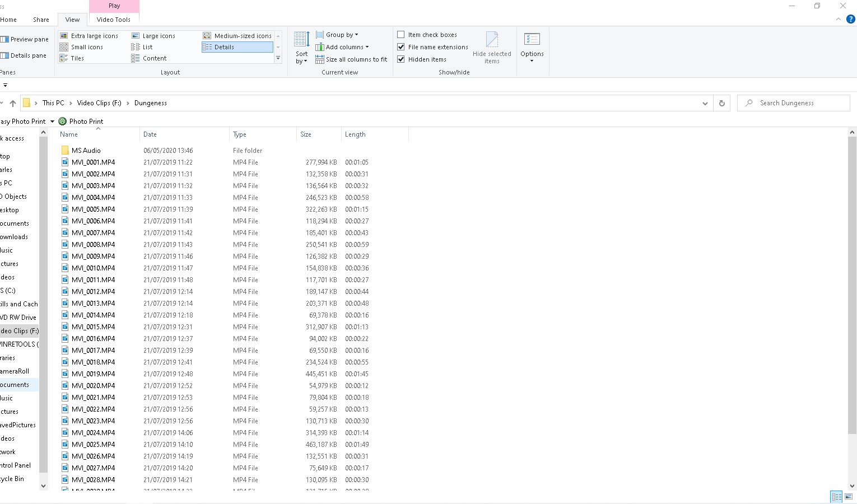Expand the address bar history dropdown
Viewport: 857px width, 504px height.
pos(705,103)
